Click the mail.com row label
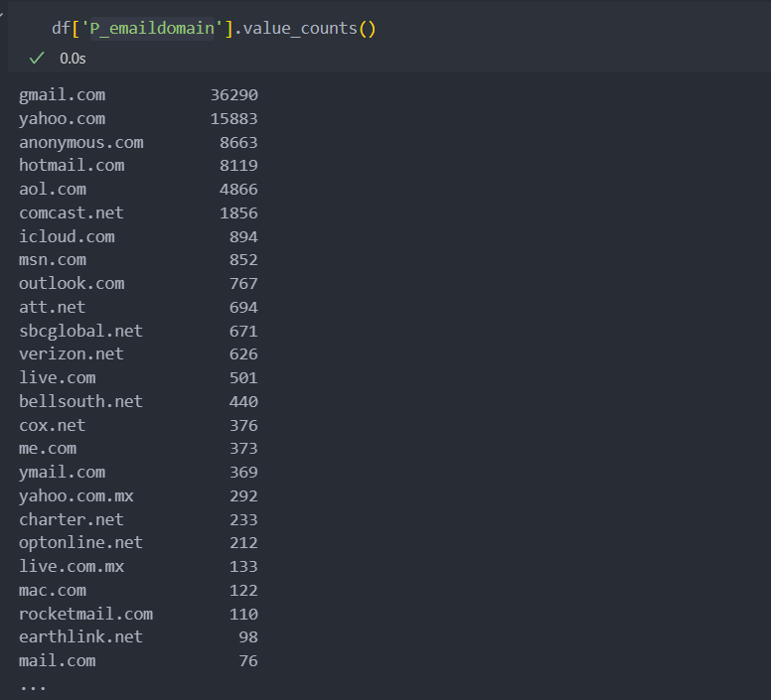 click(x=58, y=660)
